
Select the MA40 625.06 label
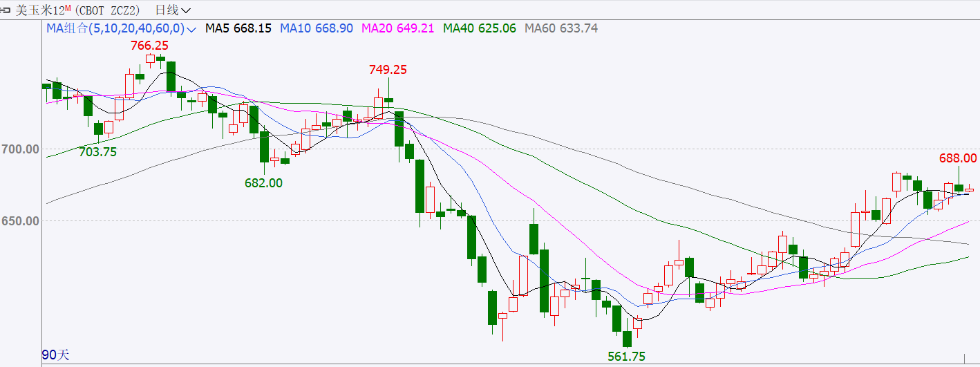(x=480, y=28)
